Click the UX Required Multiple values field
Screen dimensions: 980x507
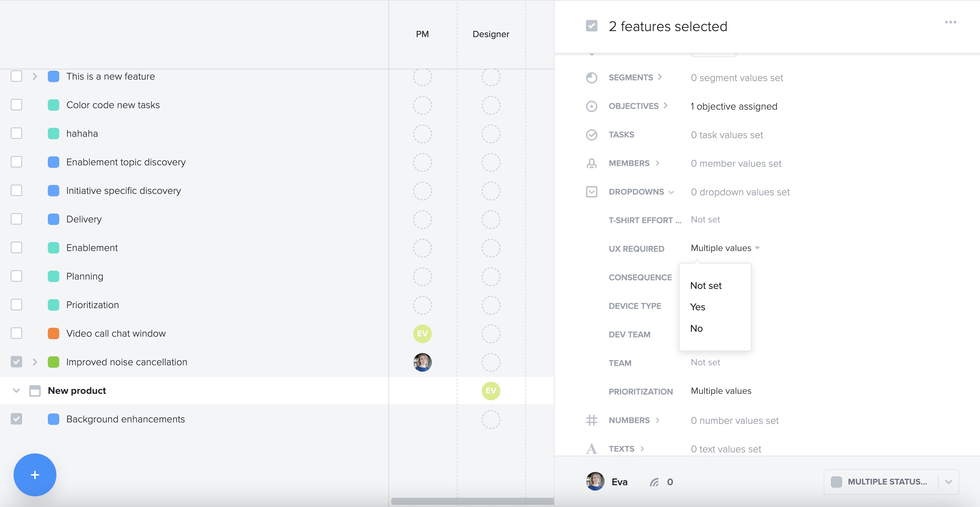click(x=725, y=248)
